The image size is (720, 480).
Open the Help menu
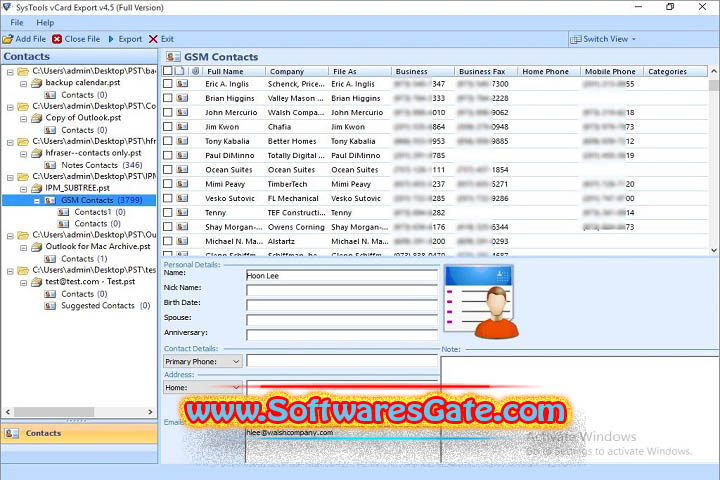tap(45, 23)
